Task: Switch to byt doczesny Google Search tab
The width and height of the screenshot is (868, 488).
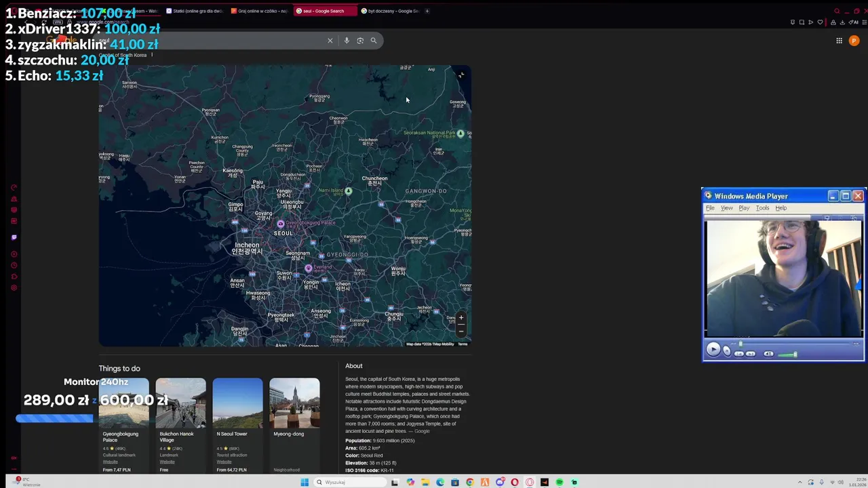Action: pos(390,11)
